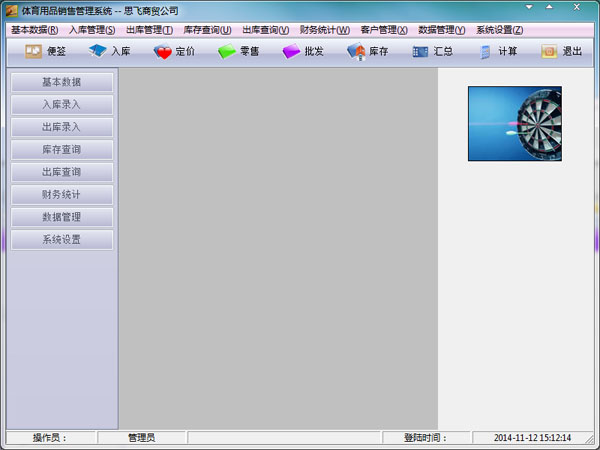Click the 便签 notes toolbar icon

tap(33, 51)
